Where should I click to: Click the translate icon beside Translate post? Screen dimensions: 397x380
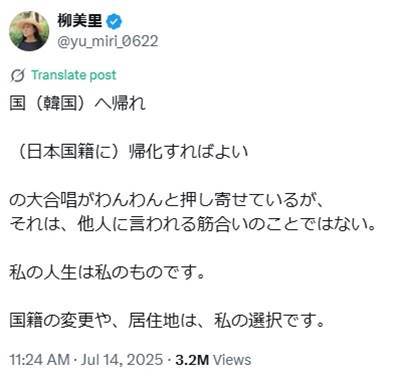click(x=17, y=75)
